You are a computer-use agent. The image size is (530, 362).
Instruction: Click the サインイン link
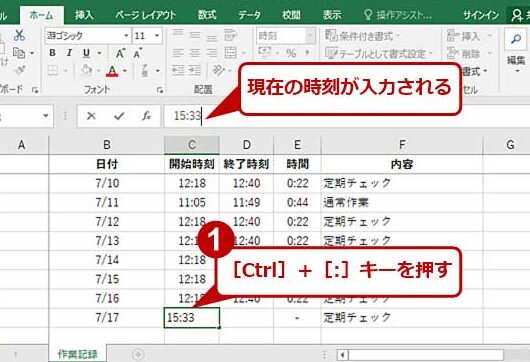coord(481,15)
